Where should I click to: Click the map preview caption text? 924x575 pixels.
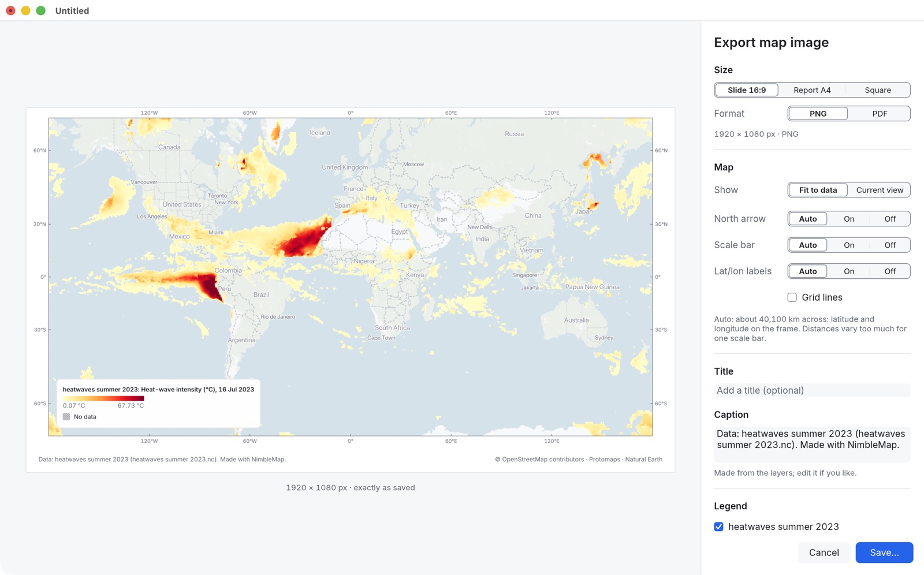tap(162, 460)
